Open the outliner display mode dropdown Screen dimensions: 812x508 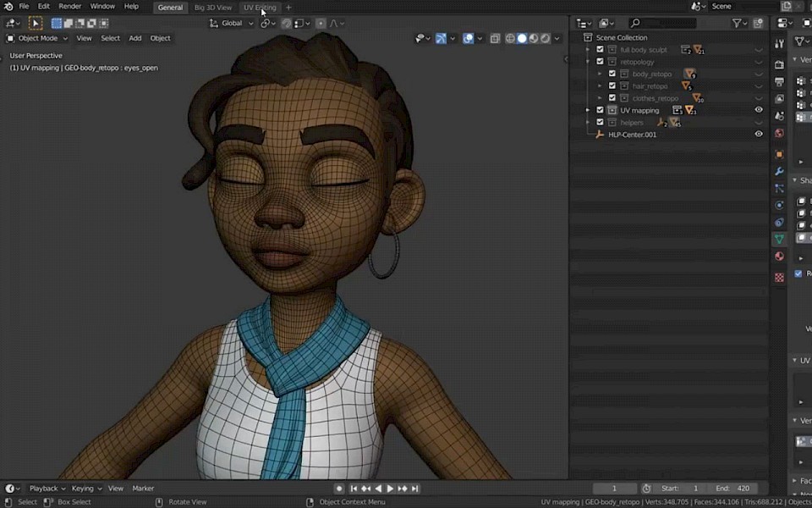coord(584,24)
